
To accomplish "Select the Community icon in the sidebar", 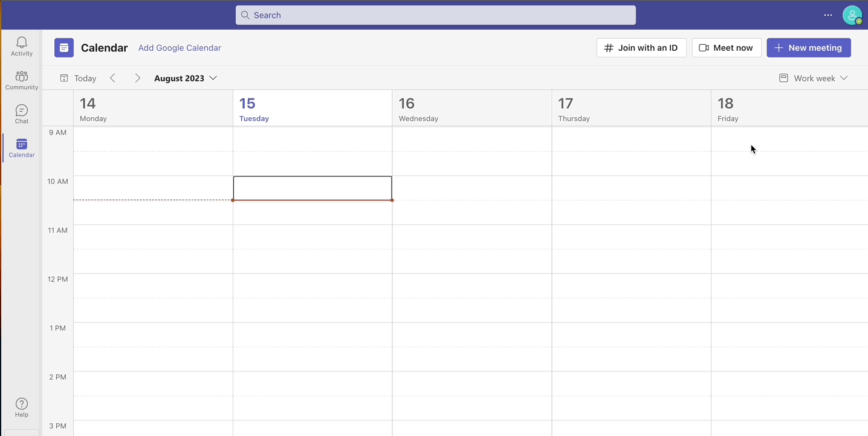I will click(21, 79).
